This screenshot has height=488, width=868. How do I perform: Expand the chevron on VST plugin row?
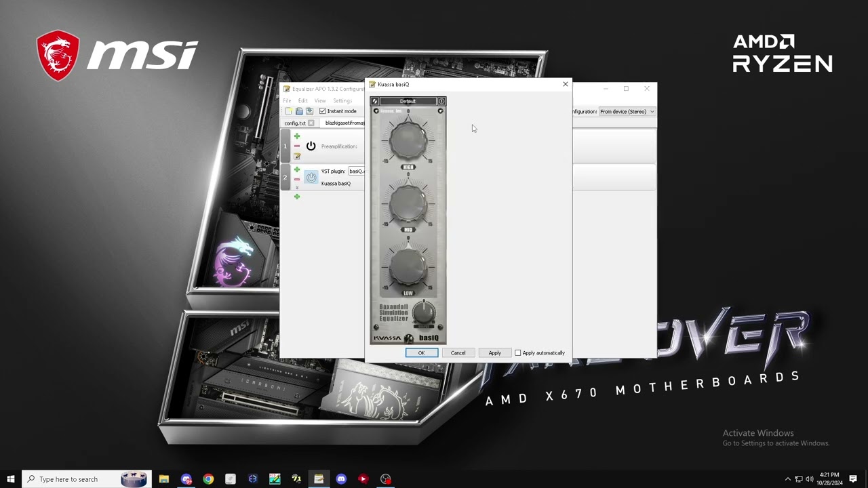pos(296,187)
